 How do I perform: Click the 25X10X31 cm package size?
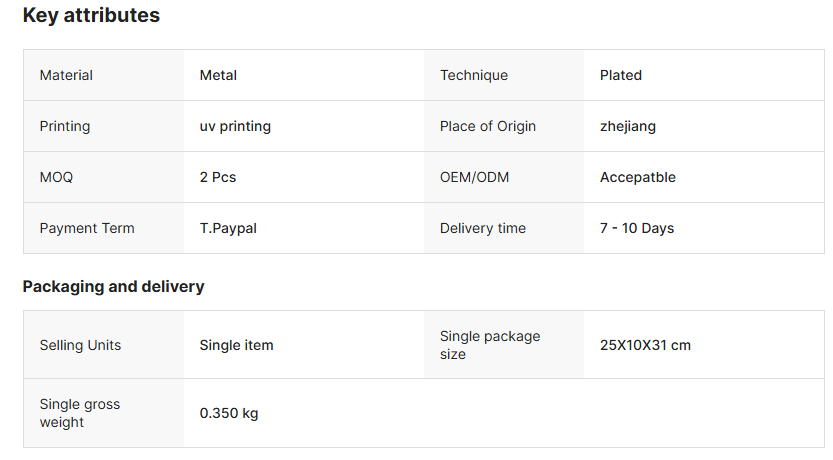[645, 345]
